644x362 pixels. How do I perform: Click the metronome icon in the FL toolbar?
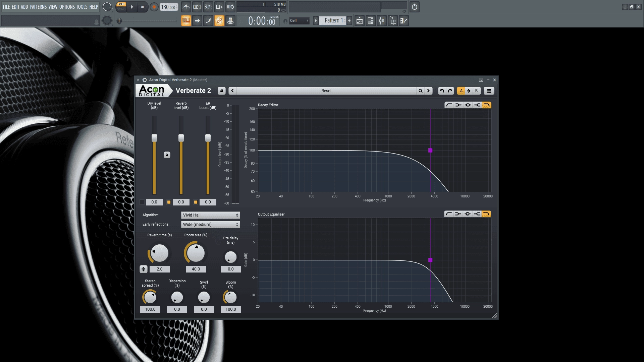click(x=186, y=7)
